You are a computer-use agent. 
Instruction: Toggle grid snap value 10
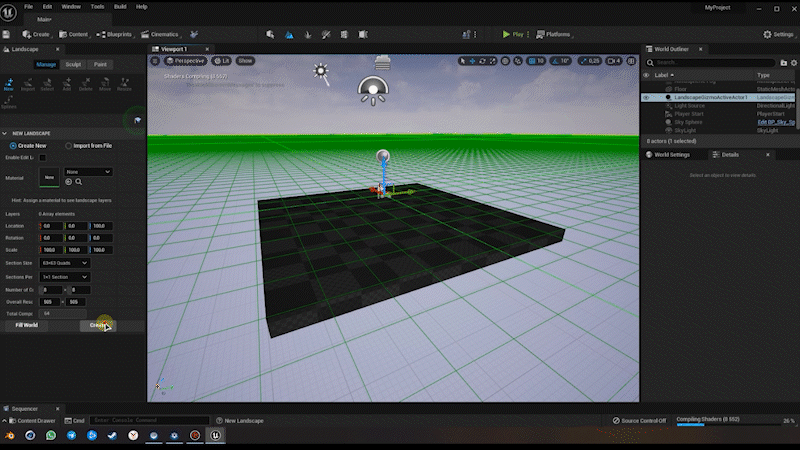pos(536,61)
